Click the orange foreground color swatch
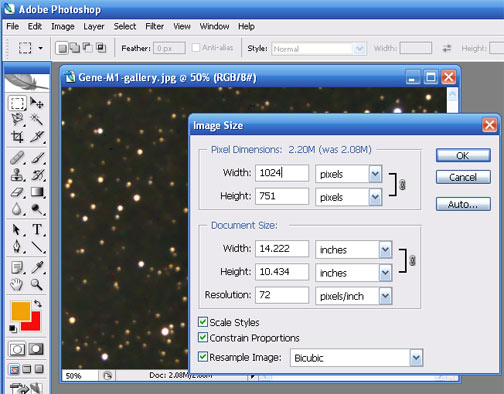The image size is (504, 394). pyautogui.click(x=20, y=310)
